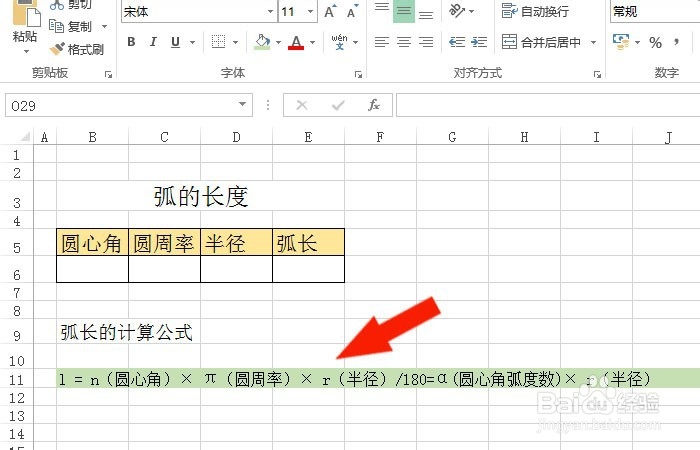Decrease indent icon
The height and width of the screenshot is (450, 700).
(x=457, y=42)
